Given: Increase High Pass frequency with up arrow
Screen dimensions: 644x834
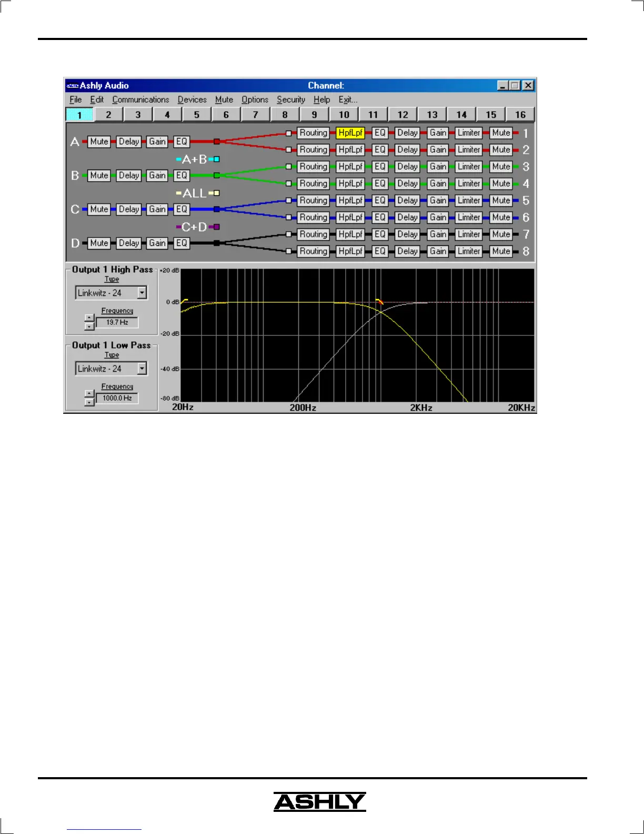Looking at the screenshot, I should (89, 318).
